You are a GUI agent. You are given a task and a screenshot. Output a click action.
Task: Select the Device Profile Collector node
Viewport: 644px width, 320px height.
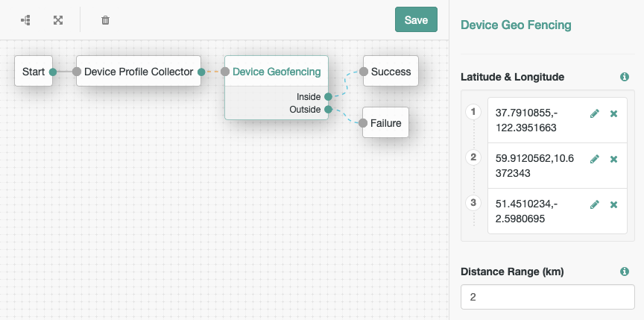(139, 72)
